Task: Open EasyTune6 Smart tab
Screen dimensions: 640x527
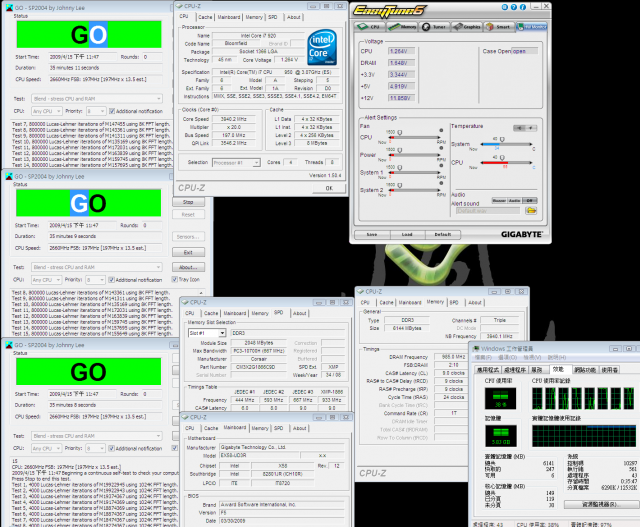Action: 498,27
